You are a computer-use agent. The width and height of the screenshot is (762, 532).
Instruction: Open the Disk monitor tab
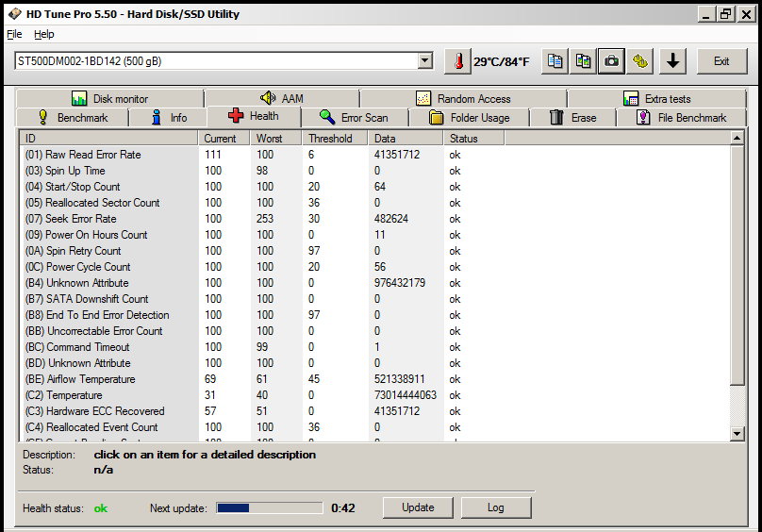click(x=109, y=99)
